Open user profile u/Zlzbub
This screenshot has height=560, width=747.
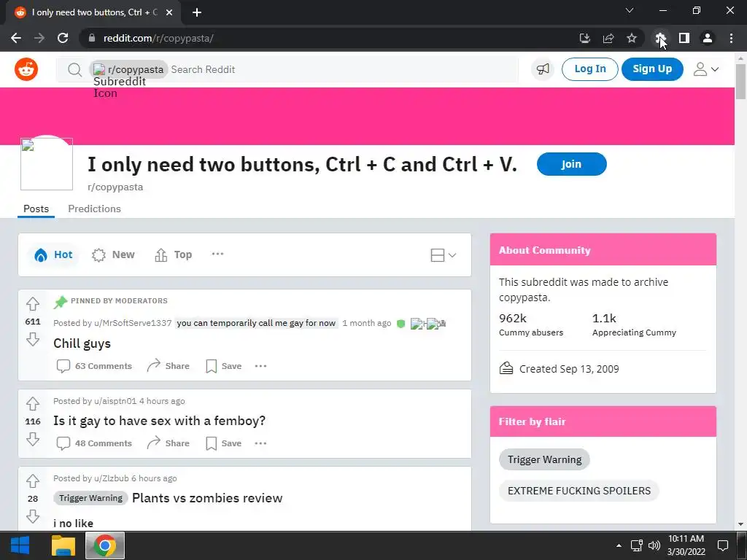tap(112, 478)
